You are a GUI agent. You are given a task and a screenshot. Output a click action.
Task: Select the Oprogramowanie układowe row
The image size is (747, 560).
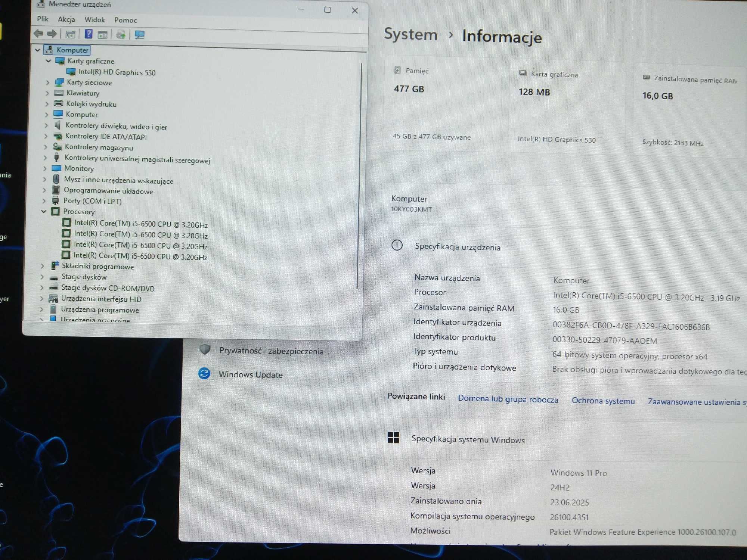coord(108,191)
